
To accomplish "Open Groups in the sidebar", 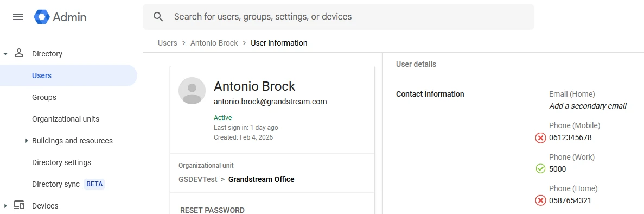I will coord(44,98).
